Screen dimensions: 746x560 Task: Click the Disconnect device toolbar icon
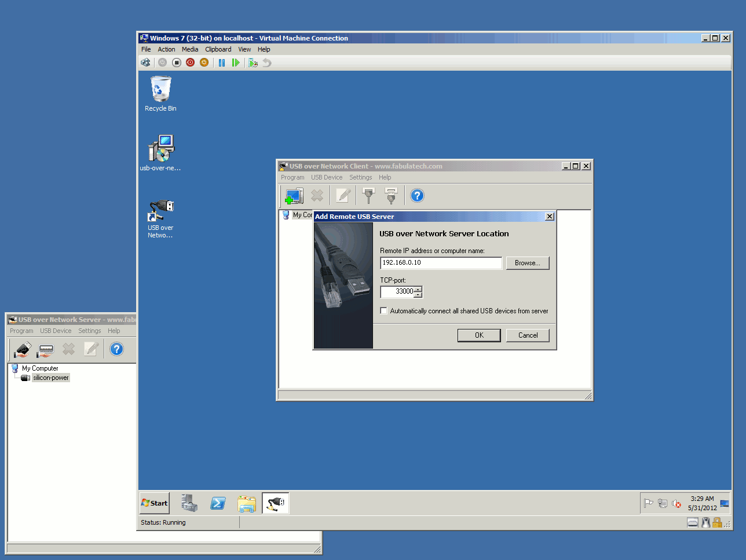point(391,196)
